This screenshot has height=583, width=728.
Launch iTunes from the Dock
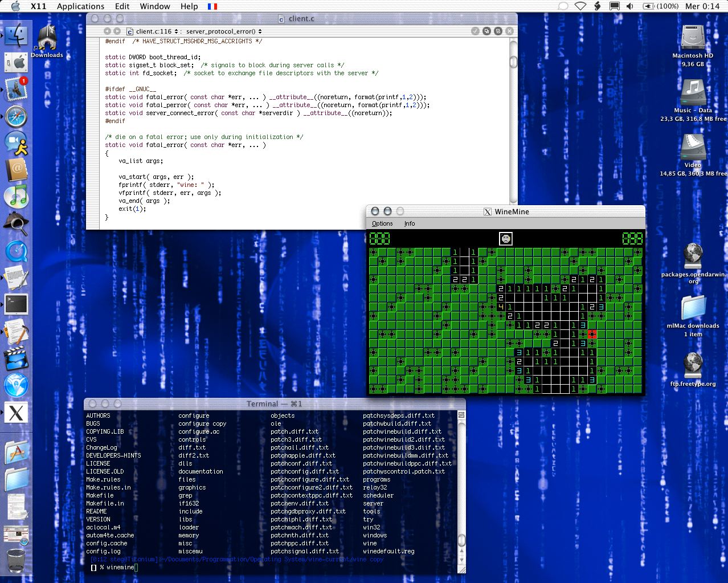17,197
